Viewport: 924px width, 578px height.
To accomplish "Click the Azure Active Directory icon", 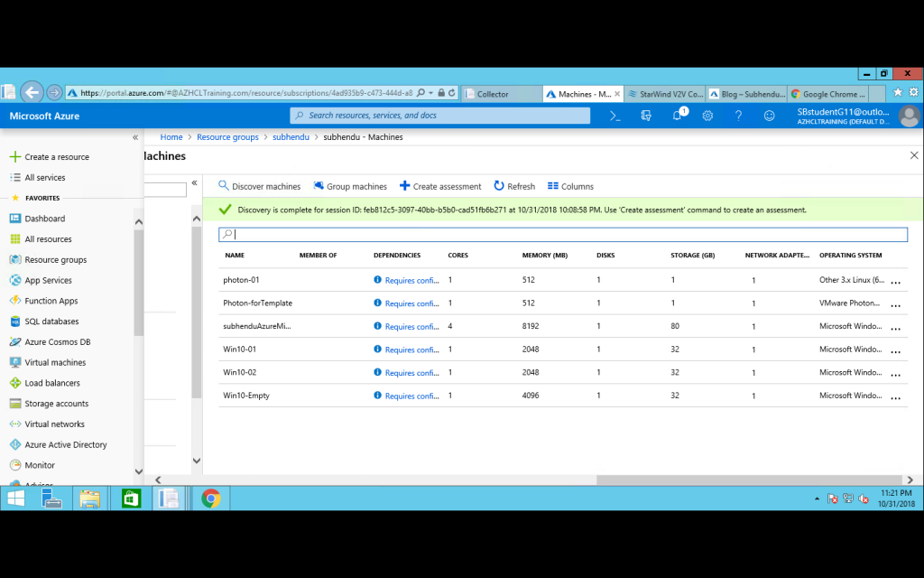I will pyautogui.click(x=15, y=444).
